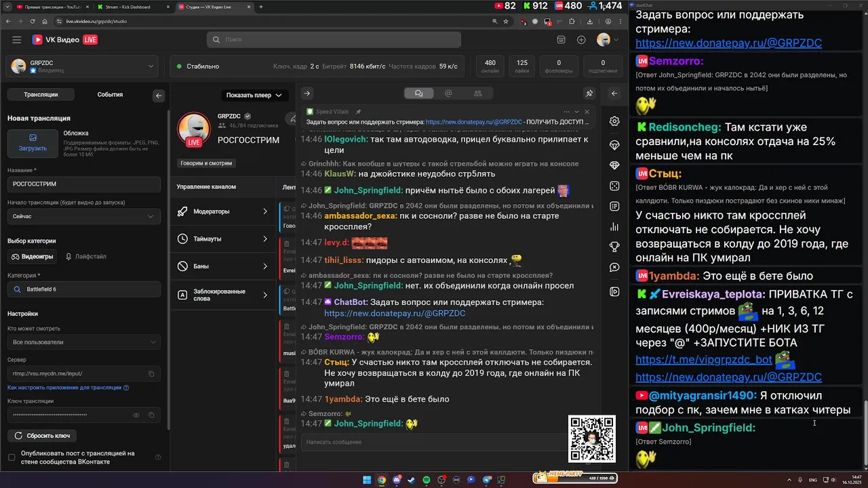Open pinned message three-dots menu
Image resolution: width=868 pixels, height=488 pixels.
point(566,112)
